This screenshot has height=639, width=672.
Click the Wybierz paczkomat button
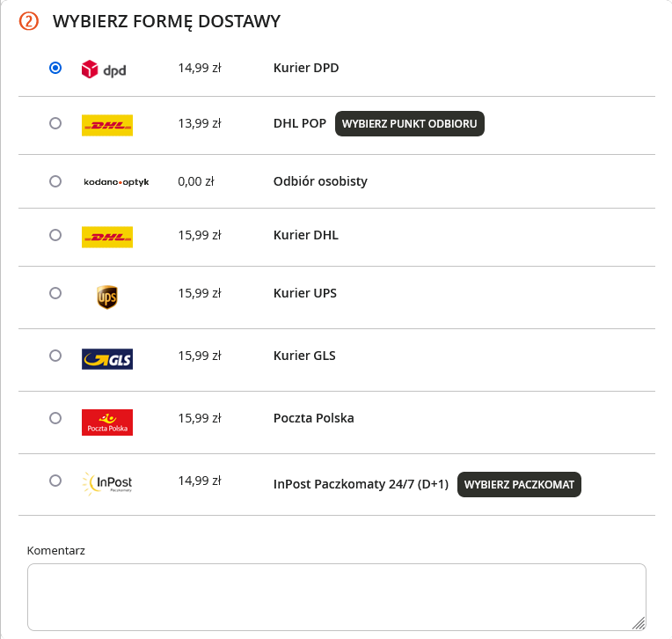pyautogui.click(x=519, y=485)
